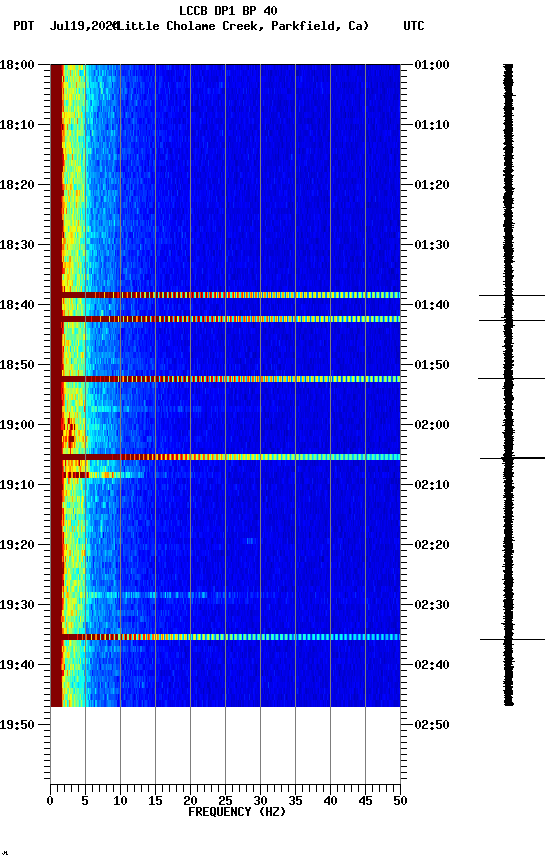The width and height of the screenshot is (552, 864).
Task: Select the 19:20 PDT time label
Action: tap(17, 545)
